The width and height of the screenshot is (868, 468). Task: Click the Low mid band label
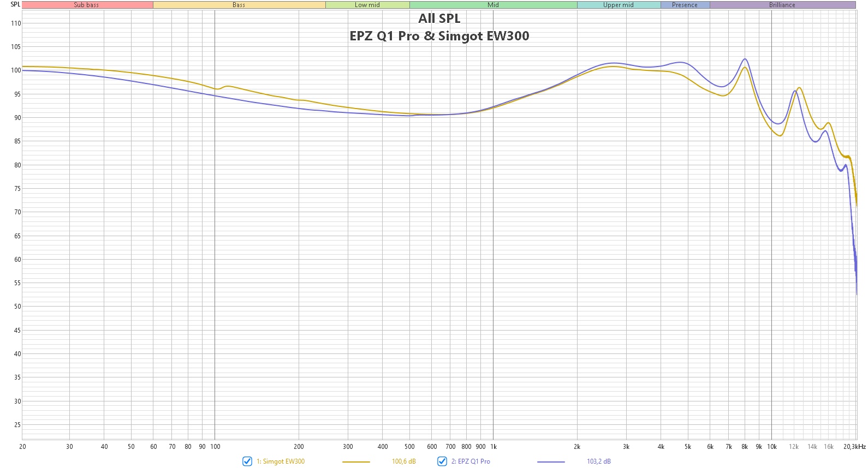pos(367,5)
